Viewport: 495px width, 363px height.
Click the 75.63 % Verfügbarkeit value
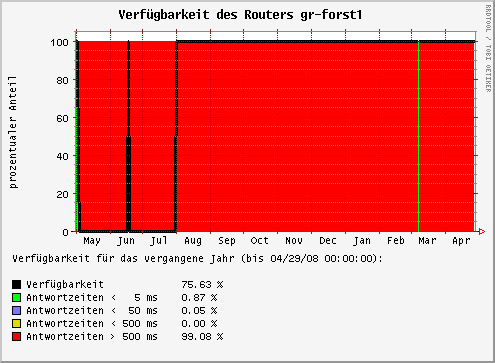[x=202, y=285]
